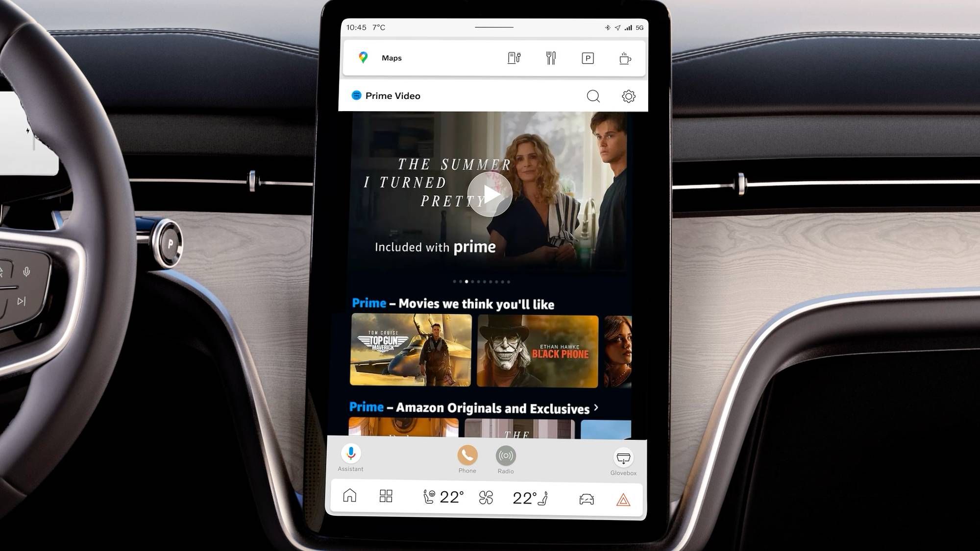Image resolution: width=980 pixels, height=551 pixels.
Task: Select the parking icon in Maps bar
Action: click(587, 57)
